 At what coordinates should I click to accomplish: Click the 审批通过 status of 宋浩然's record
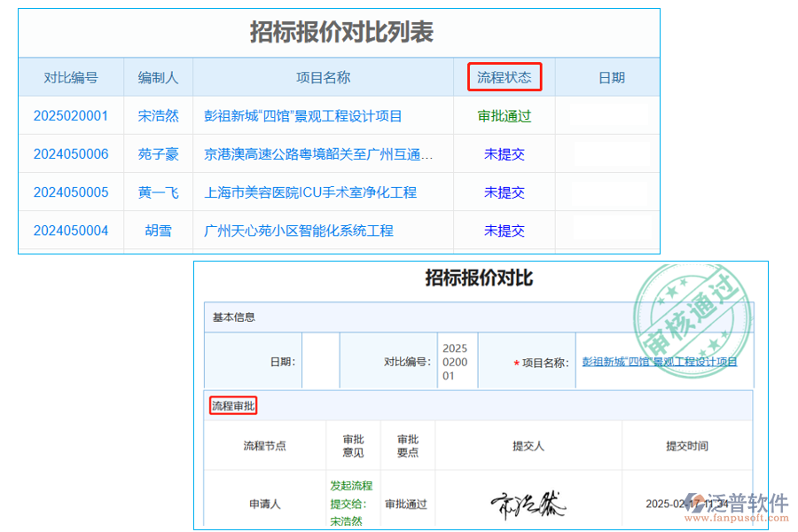(x=505, y=115)
